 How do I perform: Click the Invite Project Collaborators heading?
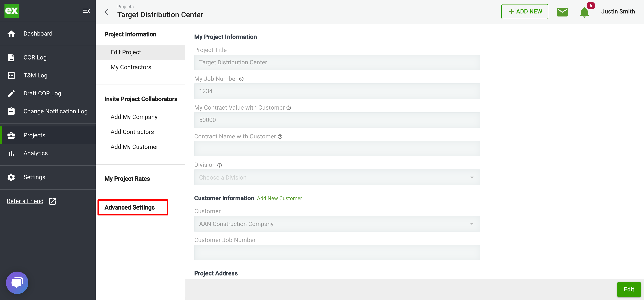click(141, 99)
